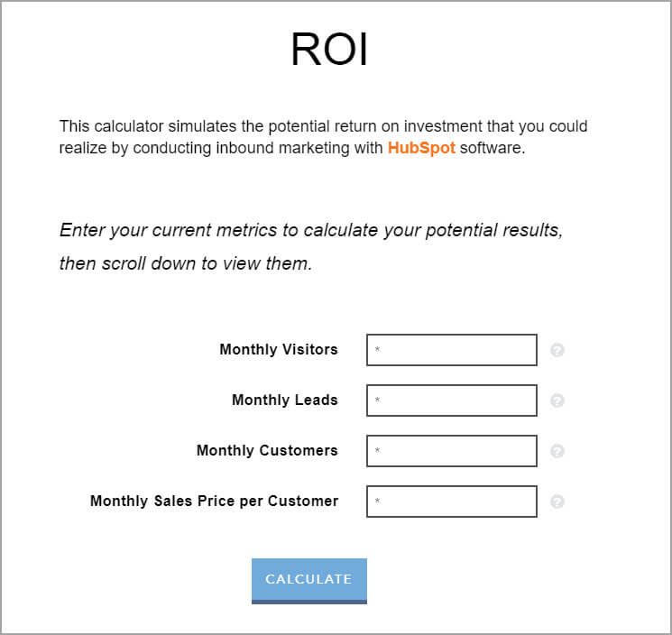Select the Monthly Leads label text
672x635 pixels.
point(285,400)
